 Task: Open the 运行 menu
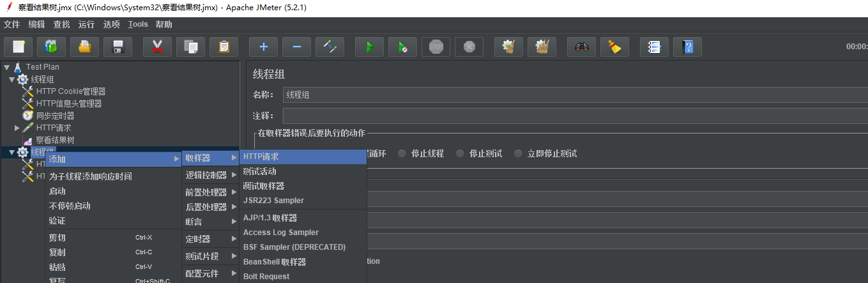pos(87,24)
